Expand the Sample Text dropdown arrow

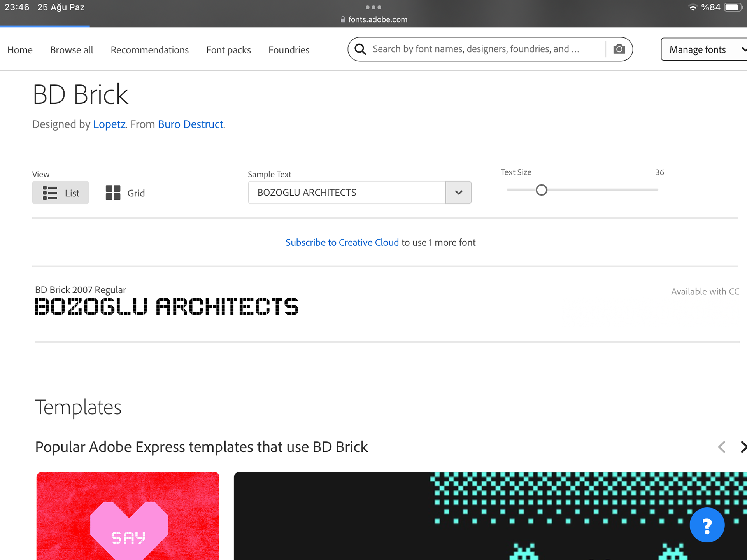pos(458,192)
